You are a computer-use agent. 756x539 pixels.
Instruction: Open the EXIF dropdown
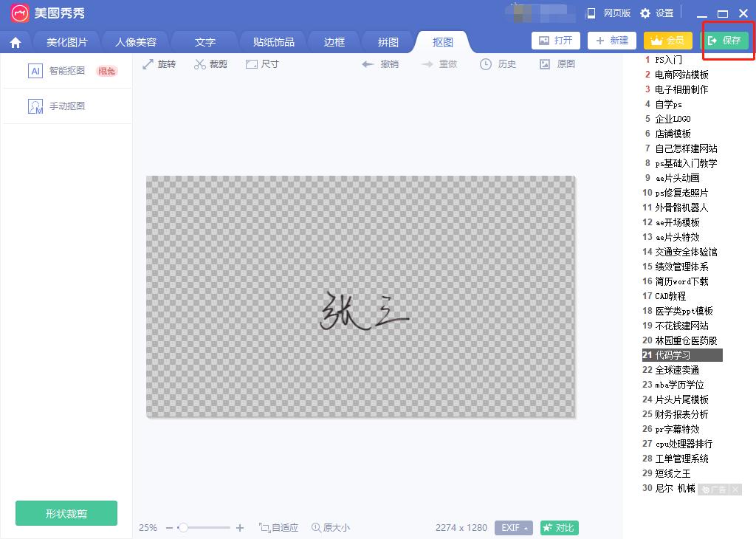[x=512, y=528]
